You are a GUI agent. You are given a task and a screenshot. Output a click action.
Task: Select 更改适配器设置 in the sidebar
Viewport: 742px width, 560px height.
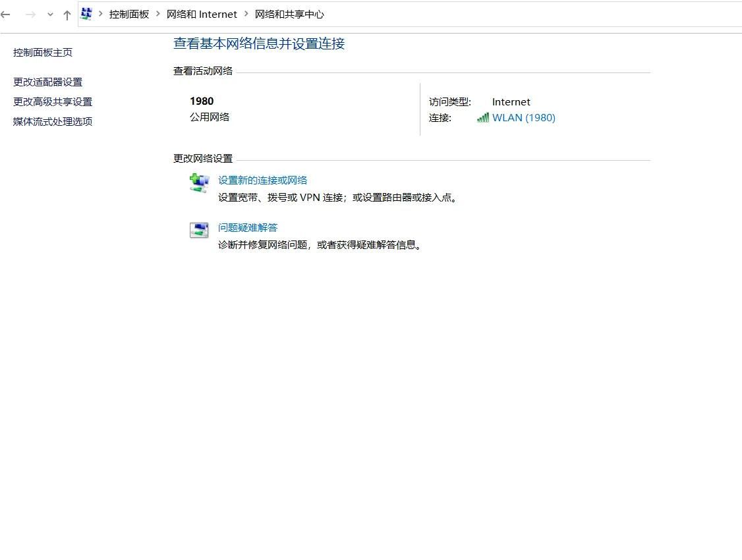click(x=47, y=82)
